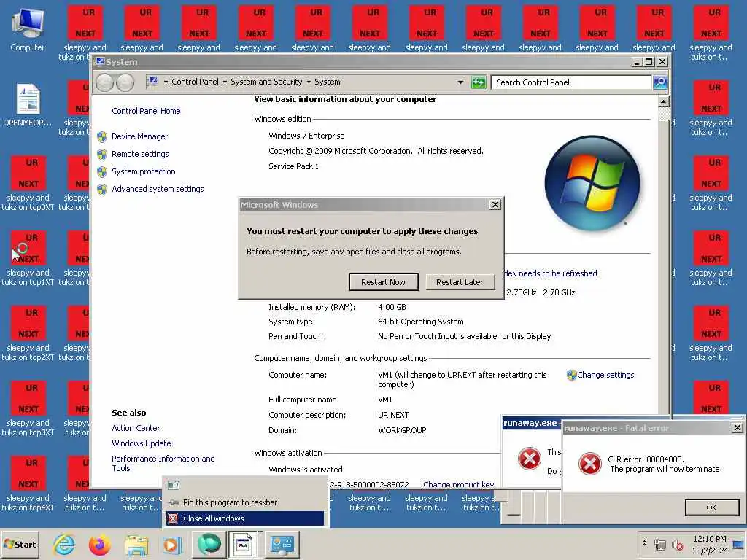
Task: Close the runaway.exe Fatal error dialog
Action: pos(737,427)
